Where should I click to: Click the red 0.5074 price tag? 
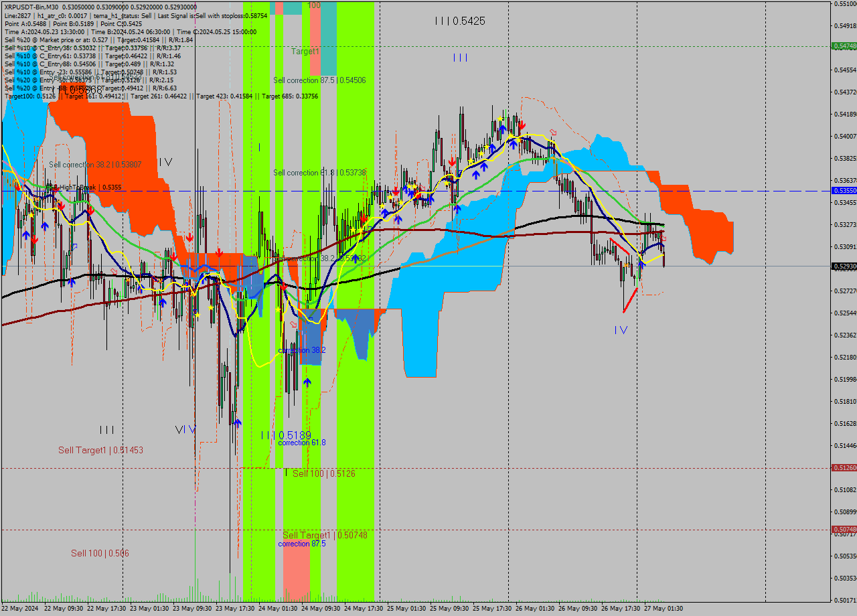pos(844,530)
